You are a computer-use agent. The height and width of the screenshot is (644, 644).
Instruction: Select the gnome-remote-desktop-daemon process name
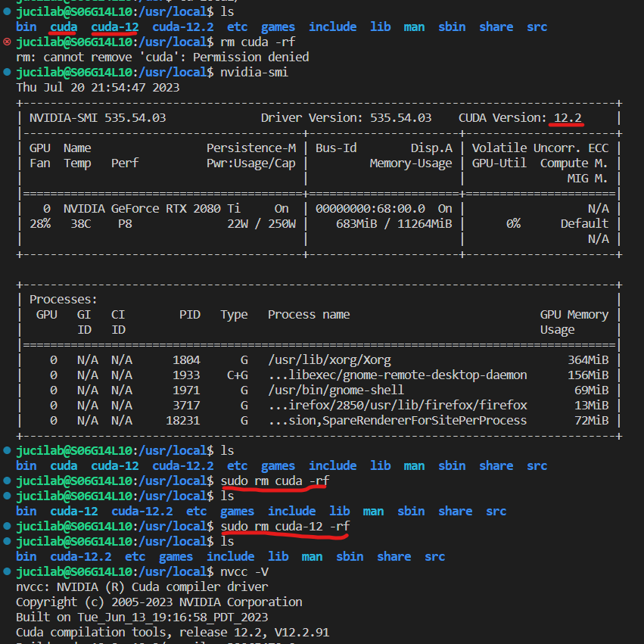397,375
